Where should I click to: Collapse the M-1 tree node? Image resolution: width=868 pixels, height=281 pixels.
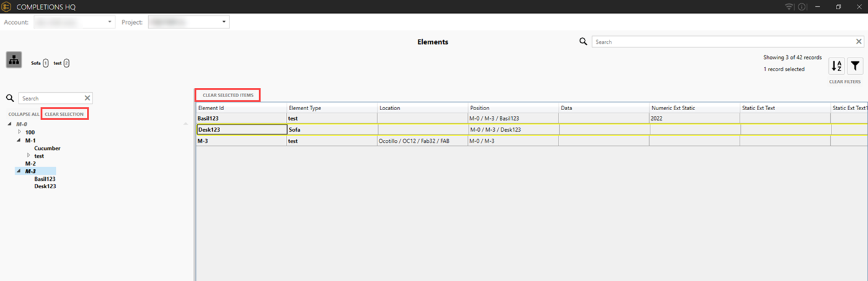click(x=19, y=140)
